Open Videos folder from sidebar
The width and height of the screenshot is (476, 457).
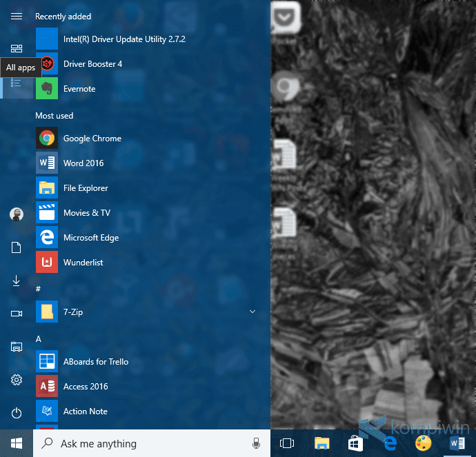[x=17, y=313]
